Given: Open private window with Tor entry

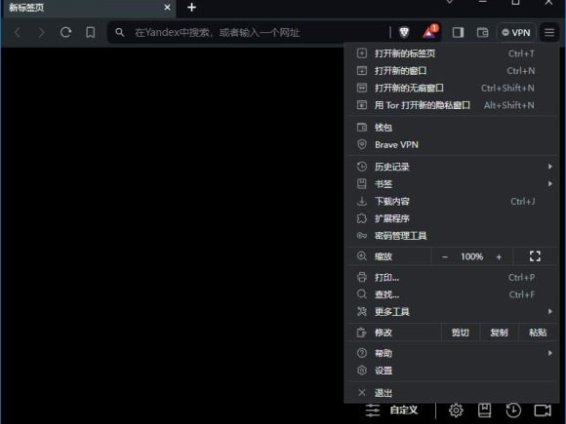Looking at the screenshot, I should pos(451,105).
